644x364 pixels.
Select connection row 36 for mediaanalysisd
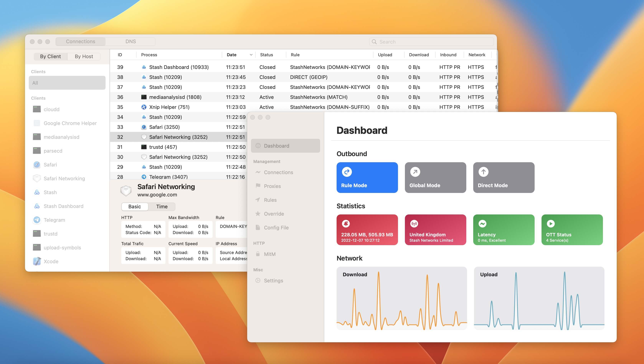click(175, 97)
